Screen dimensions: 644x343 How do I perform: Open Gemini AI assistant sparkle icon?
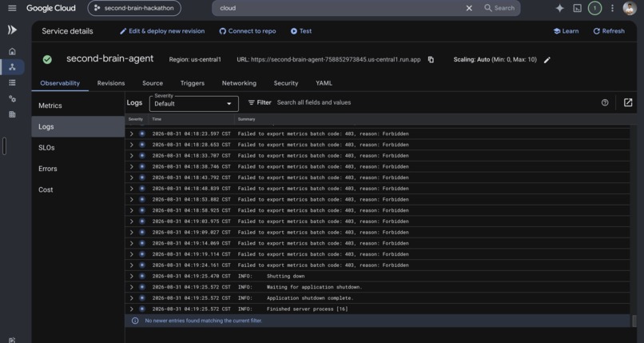[559, 8]
